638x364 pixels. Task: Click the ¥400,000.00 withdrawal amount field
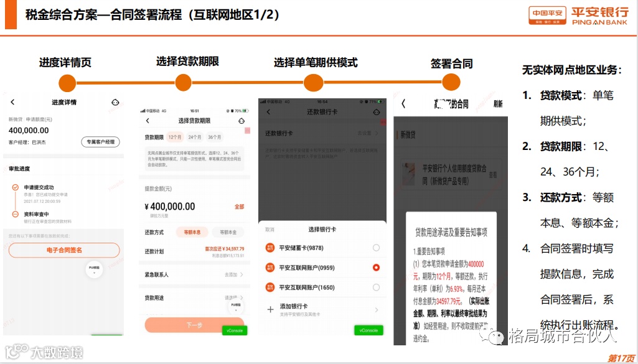(x=170, y=207)
